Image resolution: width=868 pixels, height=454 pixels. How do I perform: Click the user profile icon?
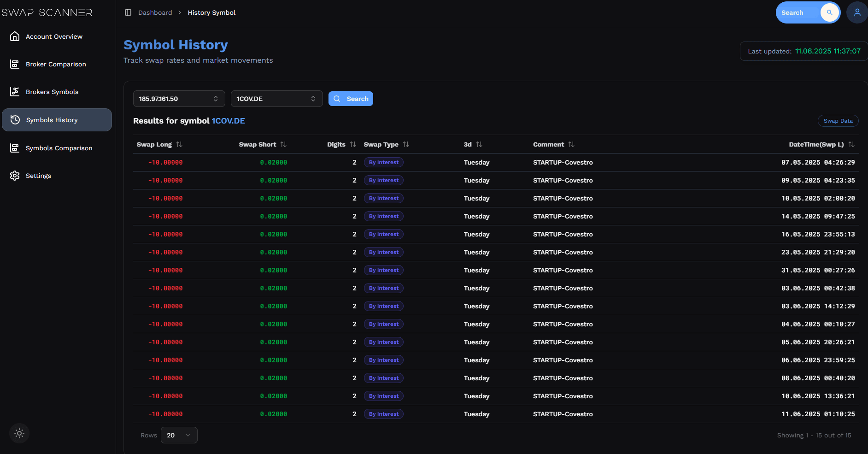click(x=857, y=12)
